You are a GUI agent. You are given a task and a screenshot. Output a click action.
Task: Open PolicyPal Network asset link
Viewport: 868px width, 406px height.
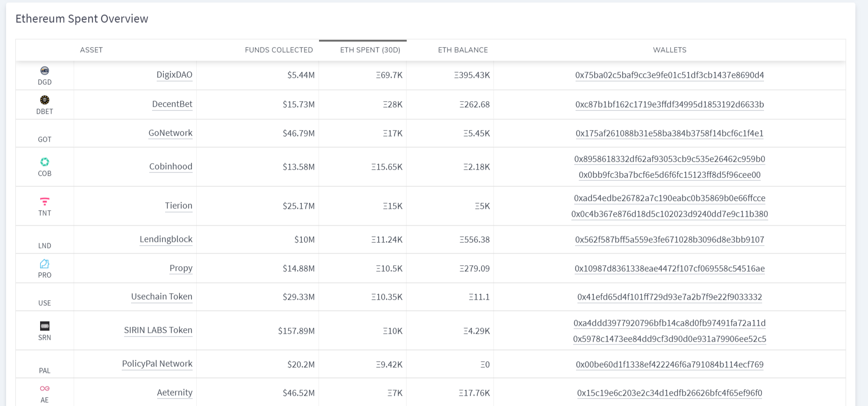click(x=157, y=364)
